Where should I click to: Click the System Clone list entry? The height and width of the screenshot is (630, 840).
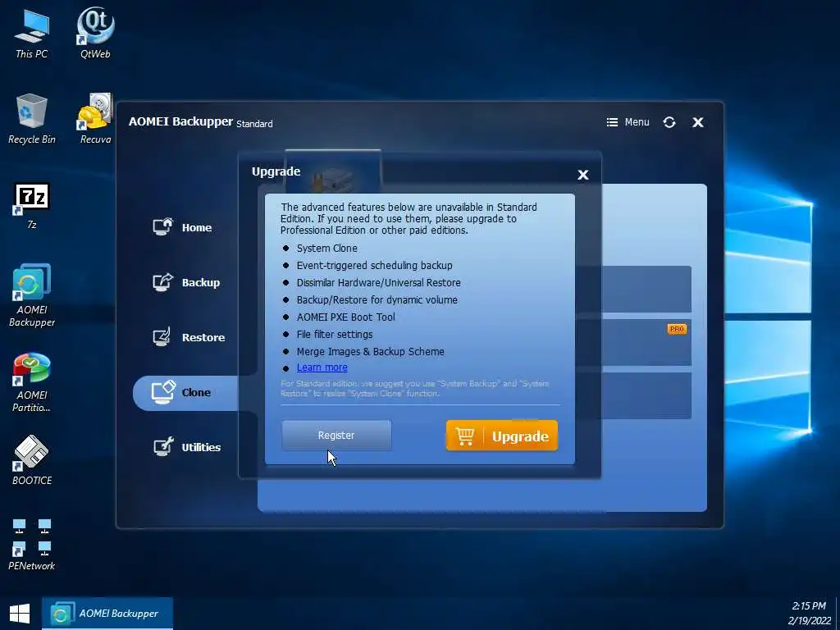(326, 248)
